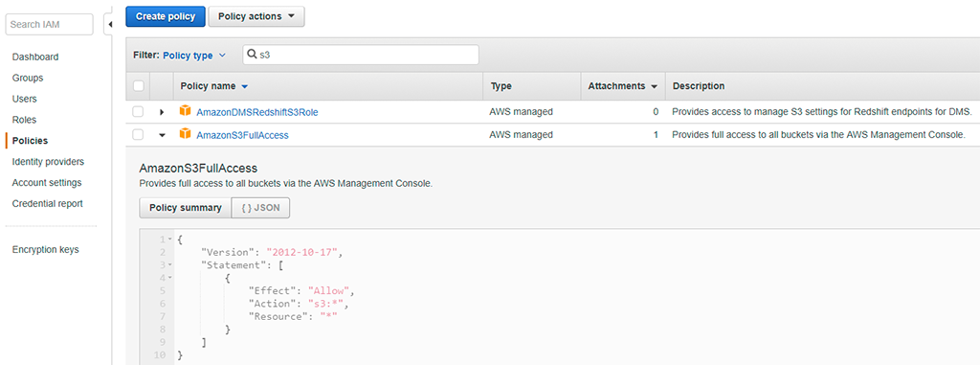Click AWS managed type in AmazonS3FullAccess row
This screenshot has height=365, width=980.
(x=522, y=135)
